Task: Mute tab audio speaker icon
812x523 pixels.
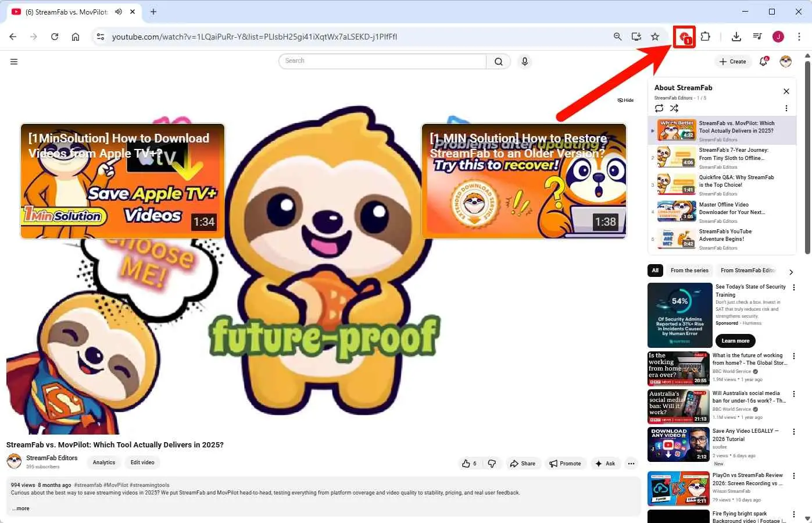Action: pos(119,12)
